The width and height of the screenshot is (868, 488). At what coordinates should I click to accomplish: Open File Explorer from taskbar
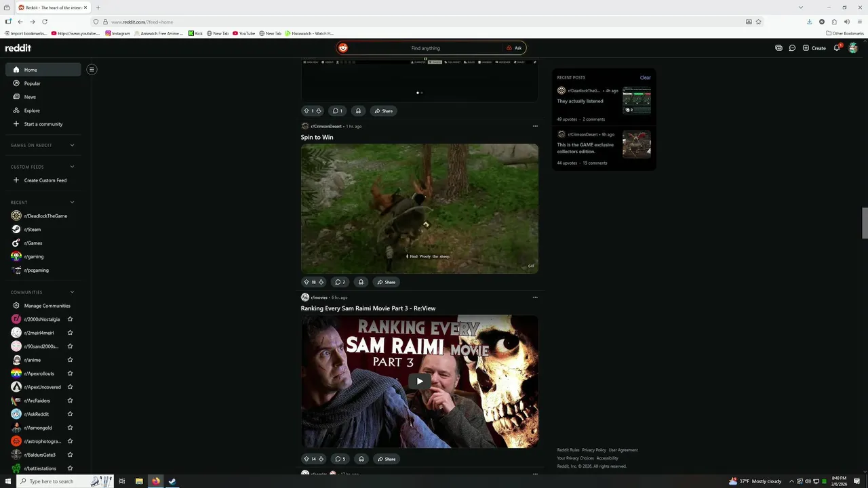139,481
